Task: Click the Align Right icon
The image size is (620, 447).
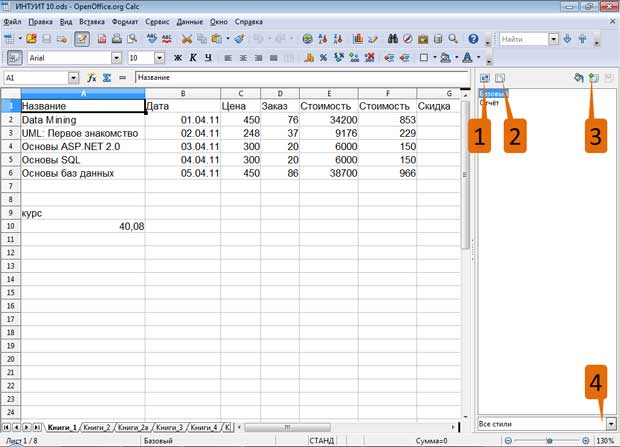Action: 258,58
